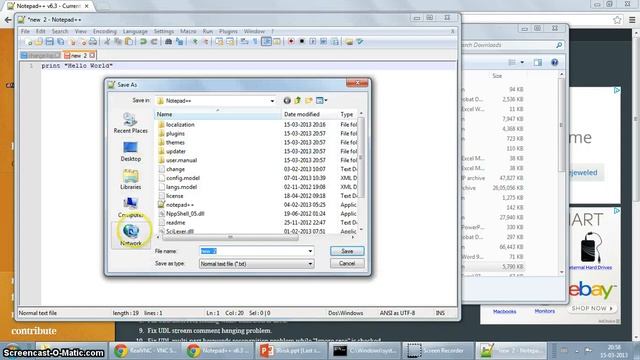The height and width of the screenshot is (360, 640).
Task: Open the Plugins menu
Action: (228, 31)
